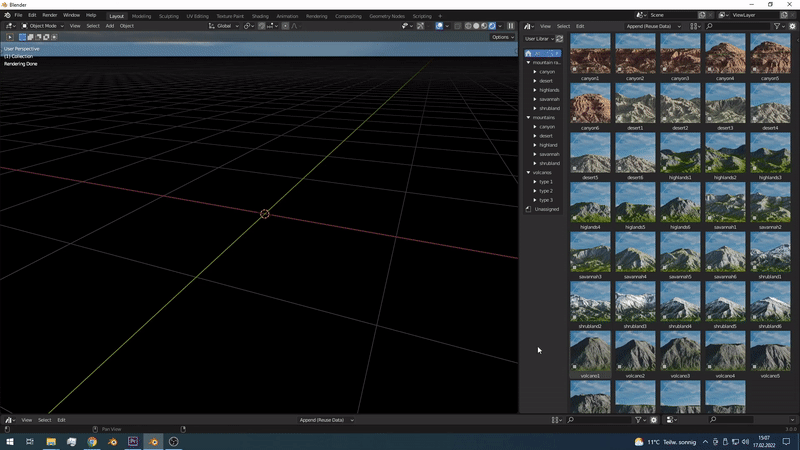800x450 pixels.
Task: Open asset browser display mode settings
Action: point(694,26)
